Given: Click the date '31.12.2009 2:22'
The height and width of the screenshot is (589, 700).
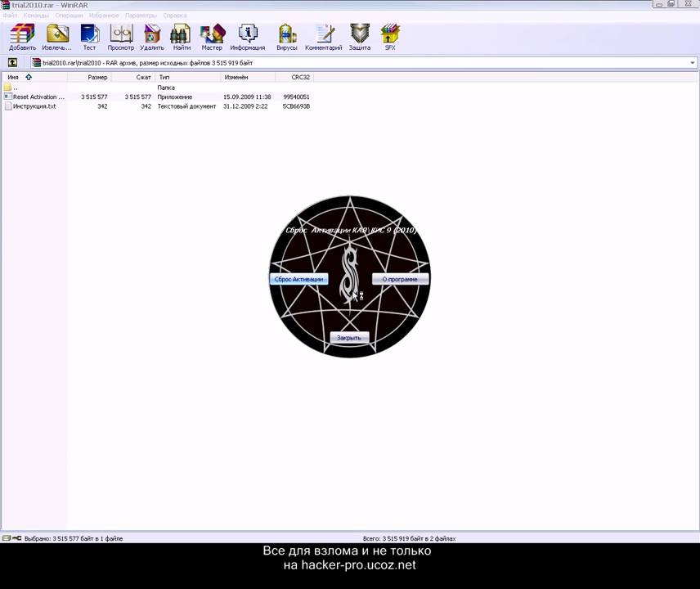Looking at the screenshot, I should (245, 106).
